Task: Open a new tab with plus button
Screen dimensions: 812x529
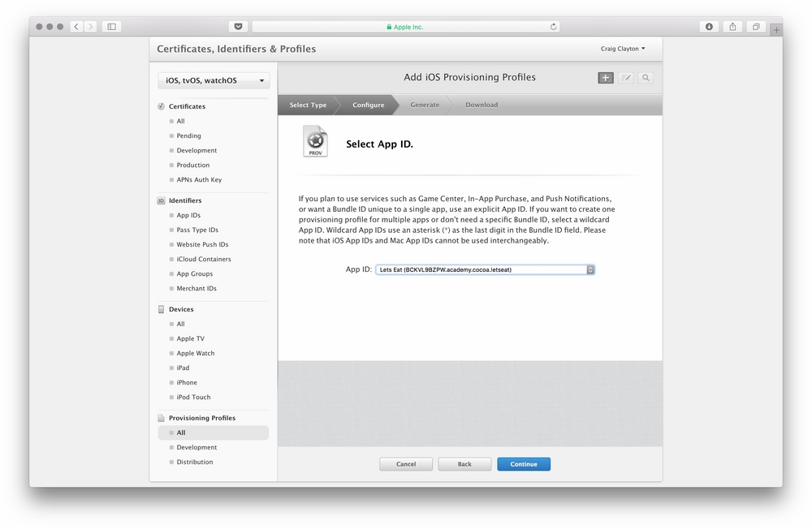Action: click(776, 30)
